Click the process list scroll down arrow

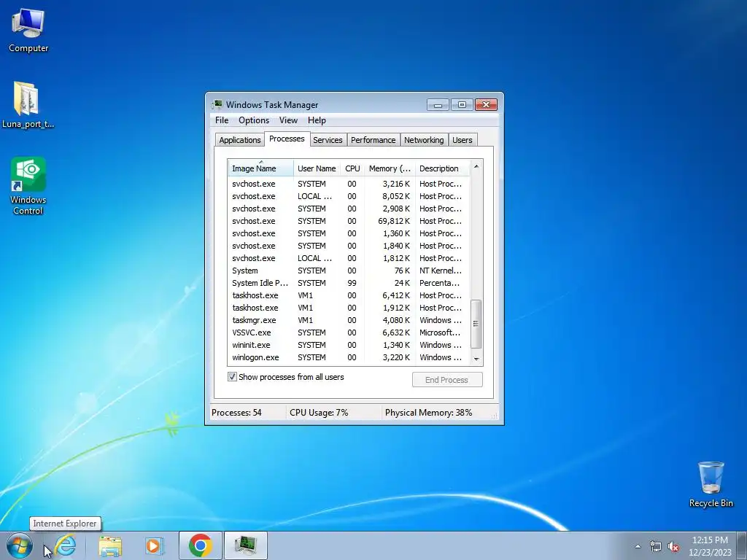pos(476,359)
